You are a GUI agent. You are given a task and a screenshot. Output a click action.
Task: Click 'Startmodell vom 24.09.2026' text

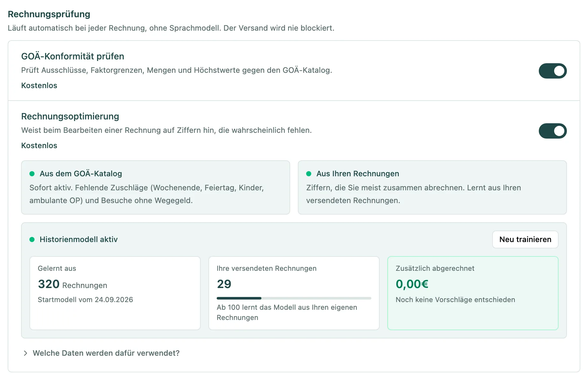pyautogui.click(x=85, y=300)
